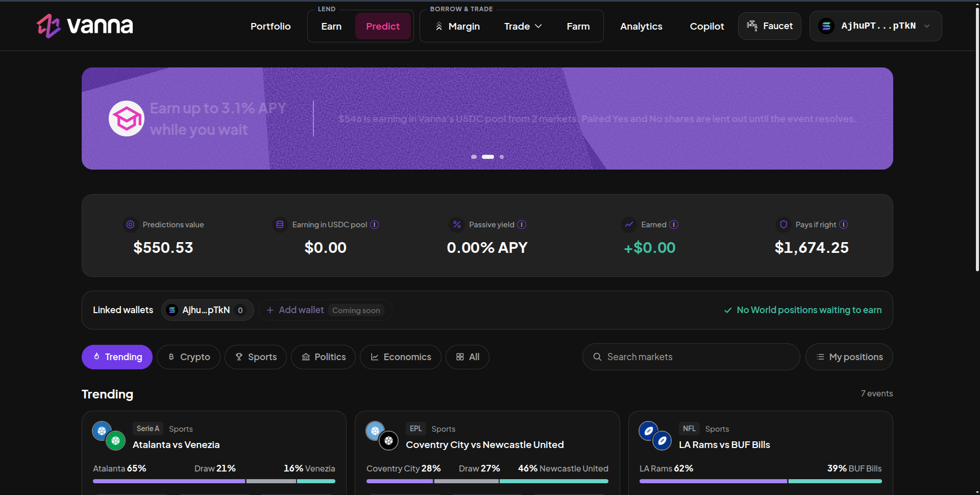Select the Trending filter

(117, 357)
